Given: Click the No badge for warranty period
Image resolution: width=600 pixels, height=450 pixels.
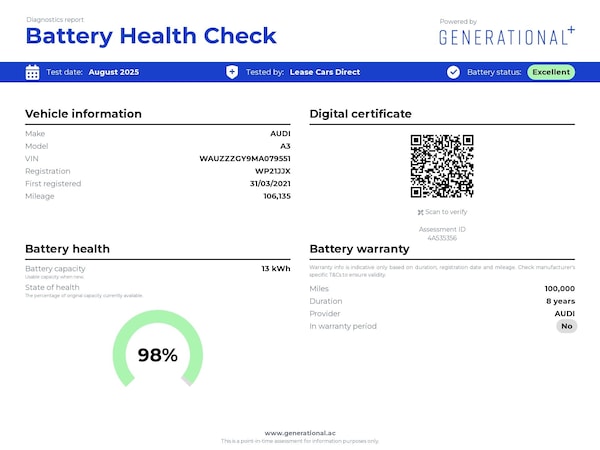Looking at the screenshot, I should click(567, 326).
